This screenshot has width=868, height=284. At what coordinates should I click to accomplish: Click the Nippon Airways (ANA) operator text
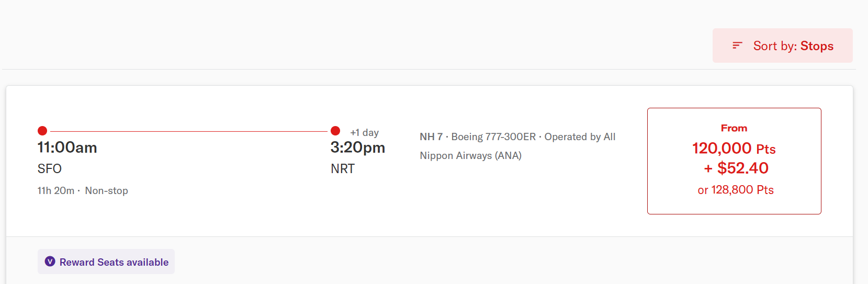[x=470, y=155]
